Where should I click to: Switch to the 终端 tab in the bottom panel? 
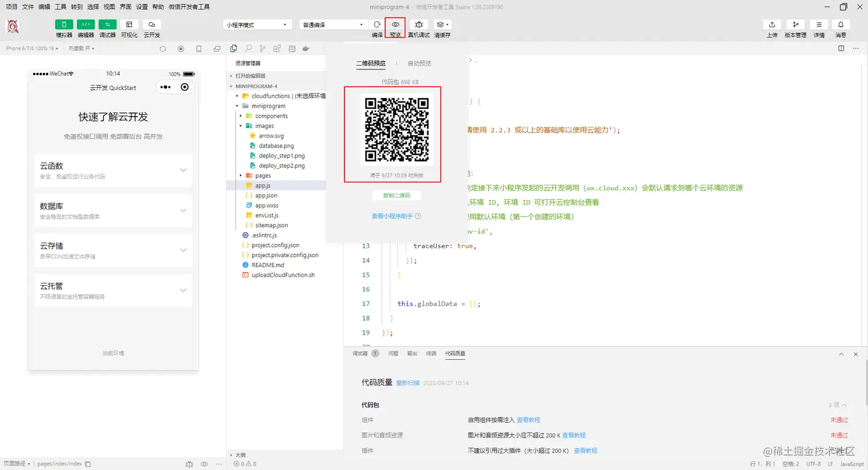point(431,354)
